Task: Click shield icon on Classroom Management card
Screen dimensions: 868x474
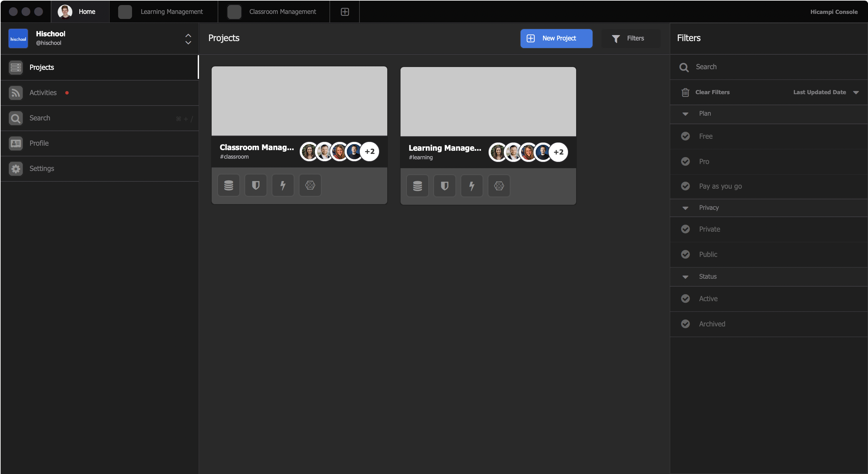Action: tap(256, 185)
